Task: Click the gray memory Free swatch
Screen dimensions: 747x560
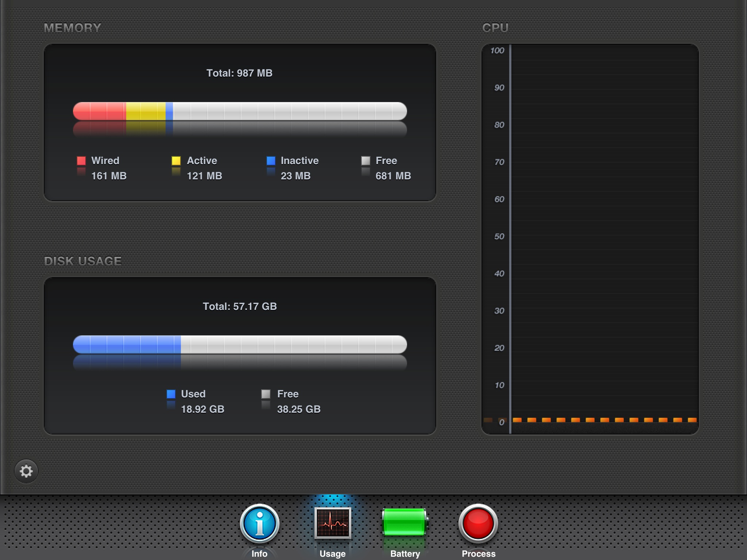Action: pos(365,161)
